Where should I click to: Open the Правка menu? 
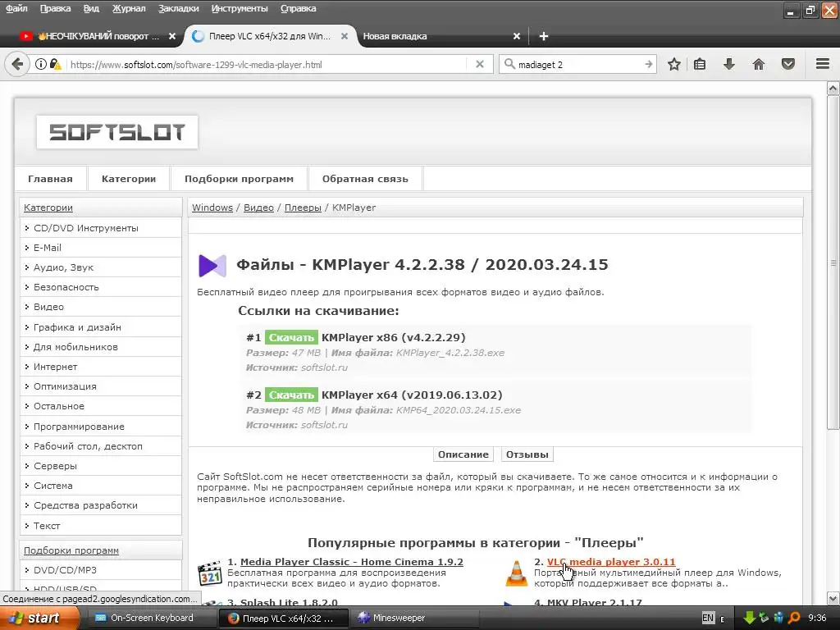click(55, 8)
